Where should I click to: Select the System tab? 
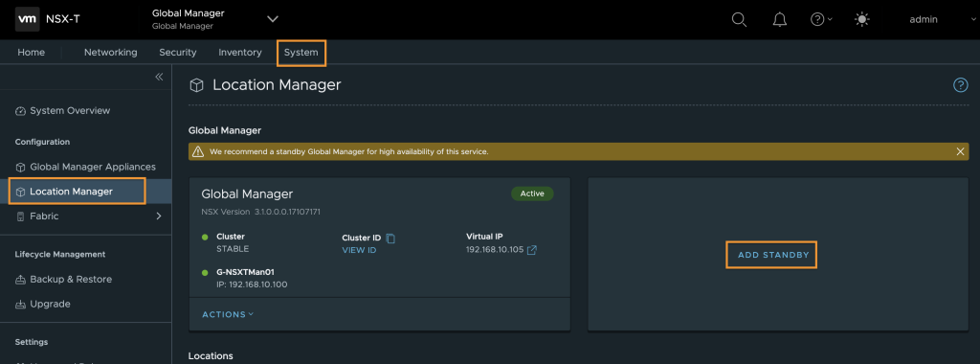pos(301,53)
